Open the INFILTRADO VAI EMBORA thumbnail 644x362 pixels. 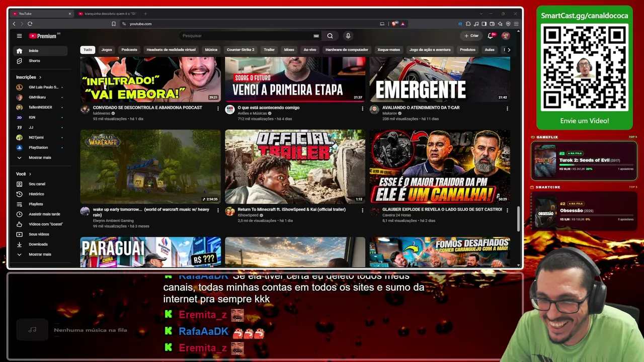pos(150,79)
